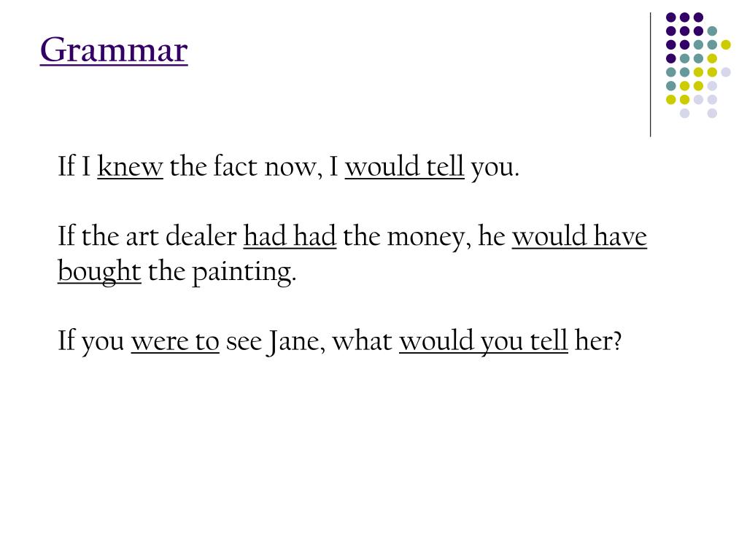The image size is (747, 560).
Task: Select the underlined phrase "had had"
Action: [290, 236]
